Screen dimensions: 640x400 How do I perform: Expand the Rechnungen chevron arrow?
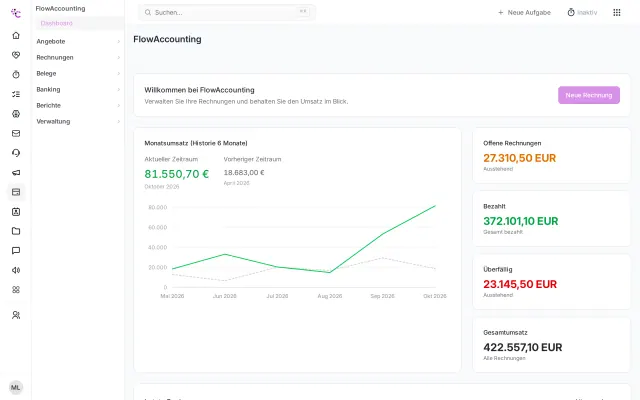click(118, 58)
